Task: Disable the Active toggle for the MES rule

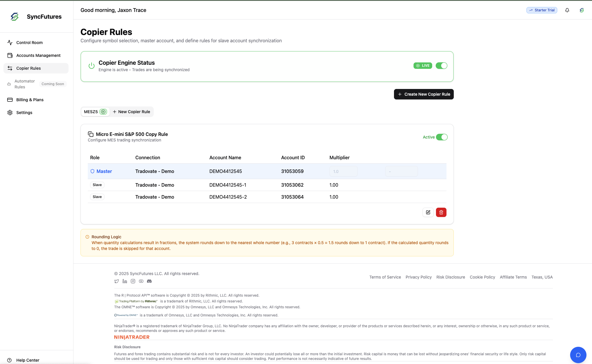Action: coord(442,137)
